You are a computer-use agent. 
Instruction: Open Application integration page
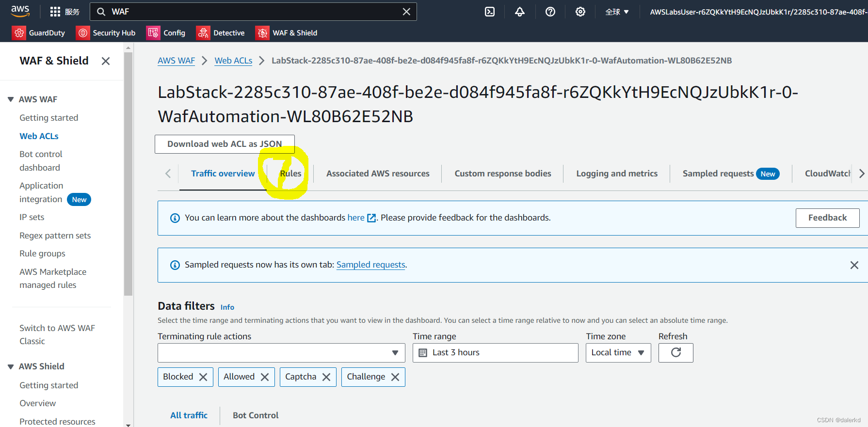click(x=41, y=192)
